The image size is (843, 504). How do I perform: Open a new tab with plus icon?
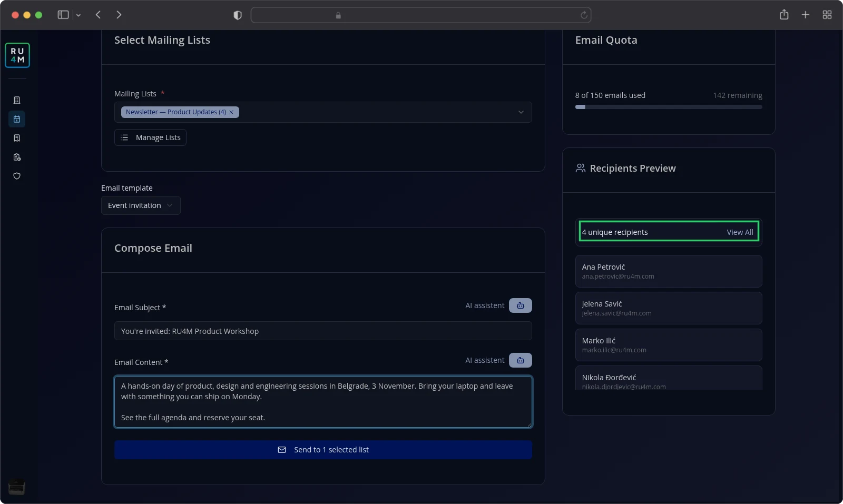pos(805,15)
